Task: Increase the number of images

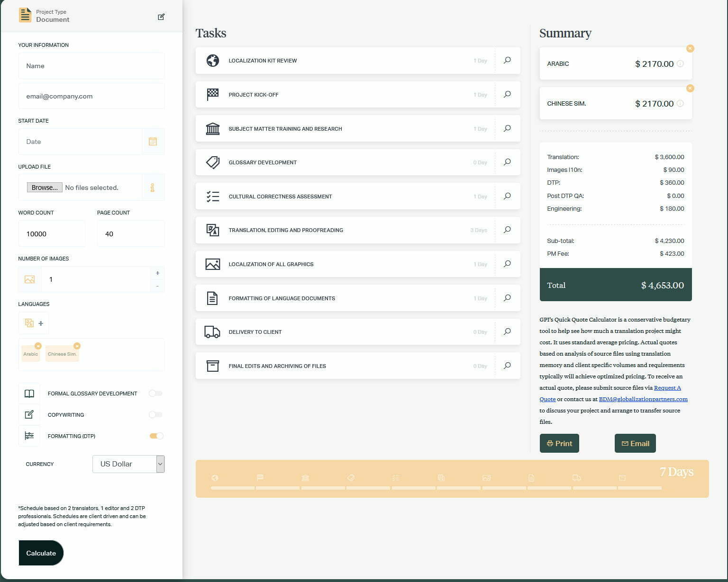Action: (x=157, y=273)
